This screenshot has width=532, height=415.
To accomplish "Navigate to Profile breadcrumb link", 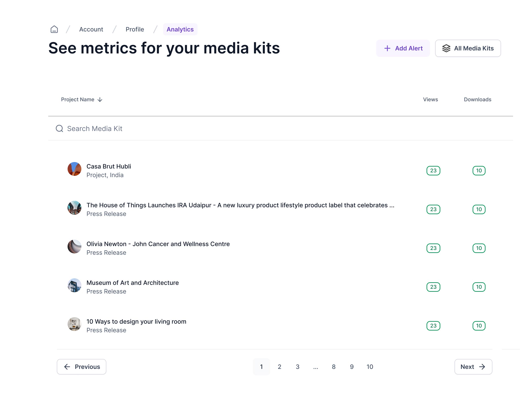I will point(135,29).
